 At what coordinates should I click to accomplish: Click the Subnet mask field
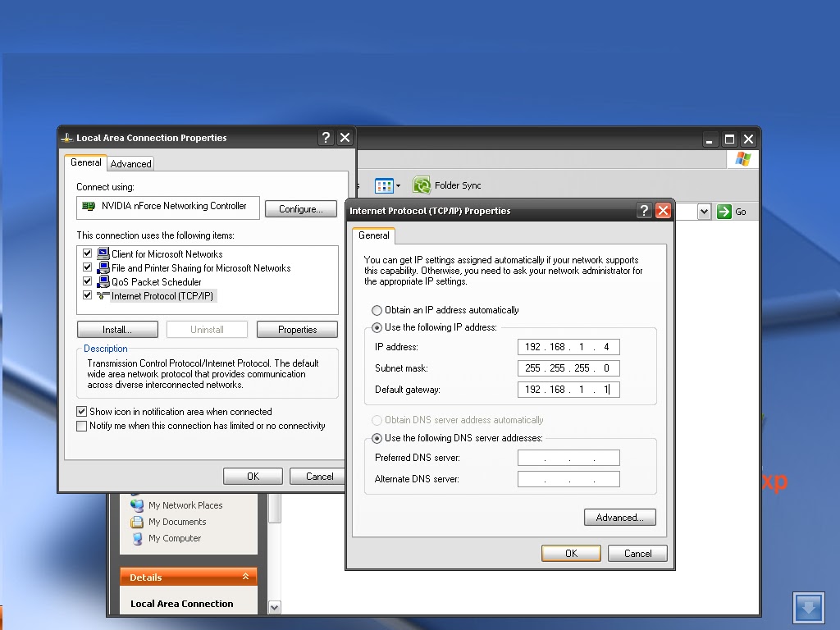click(x=568, y=368)
